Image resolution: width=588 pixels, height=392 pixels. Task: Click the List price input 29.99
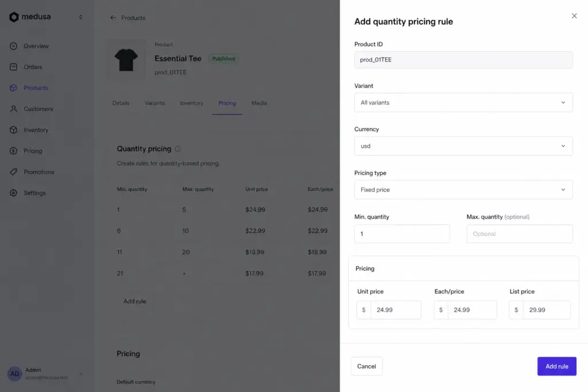pyautogui.click(x=540, y=310)
